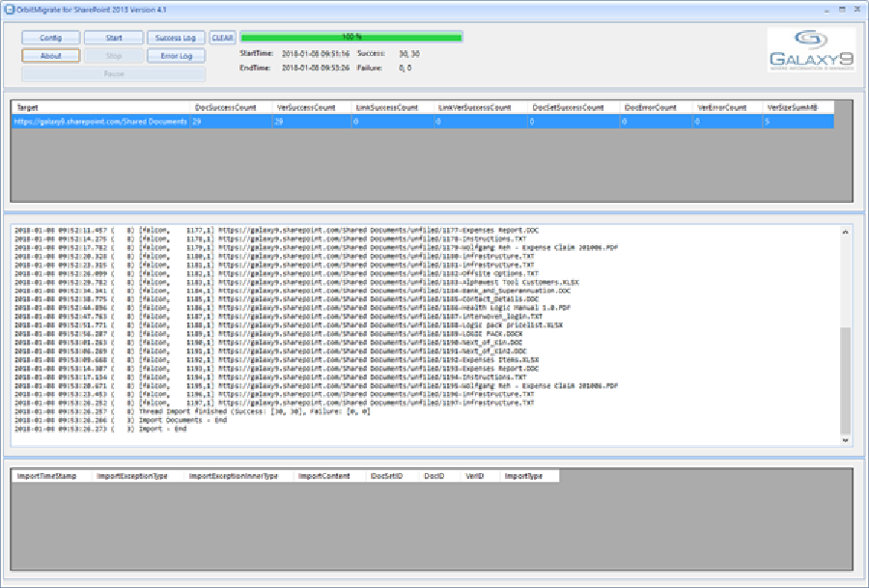The image size is (869, 588).
Task: Maximize the OrbitMigrate window
Action: (842, 10)
